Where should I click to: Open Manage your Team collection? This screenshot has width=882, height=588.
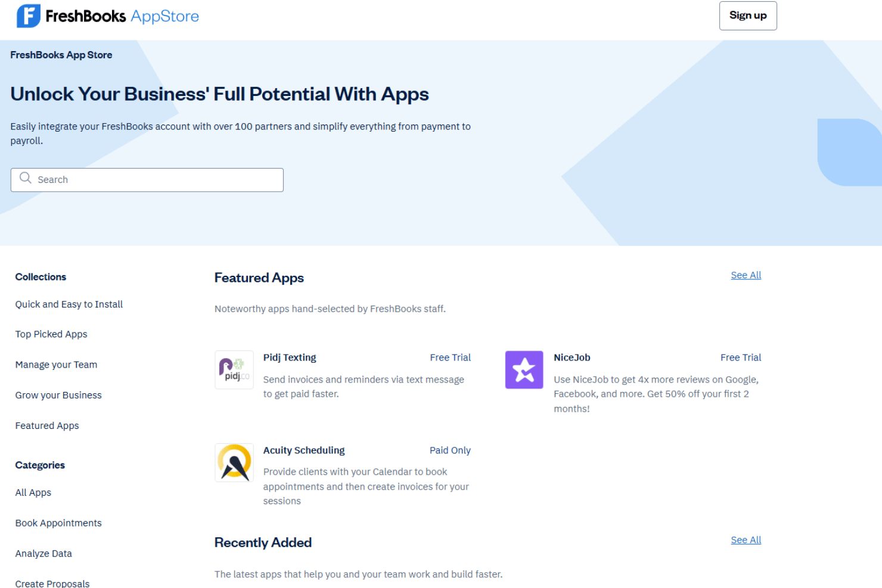[57, 365]
